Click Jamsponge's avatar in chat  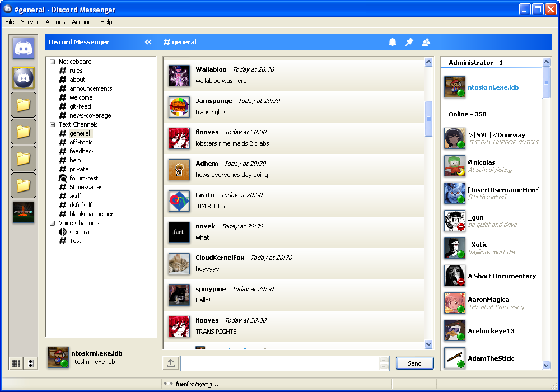[179, 107]
